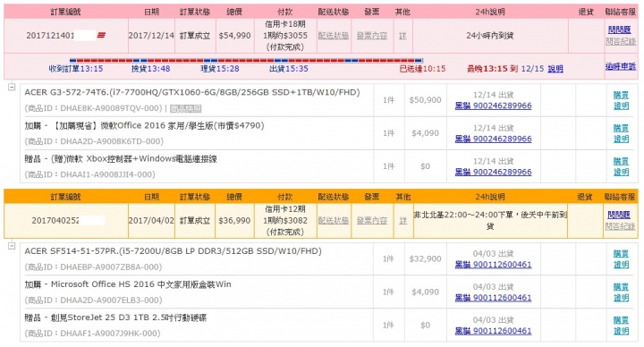Open 購買說明 for 創見StoreJet 25 D3
644x347 pixels.
[x=621, y=326]
